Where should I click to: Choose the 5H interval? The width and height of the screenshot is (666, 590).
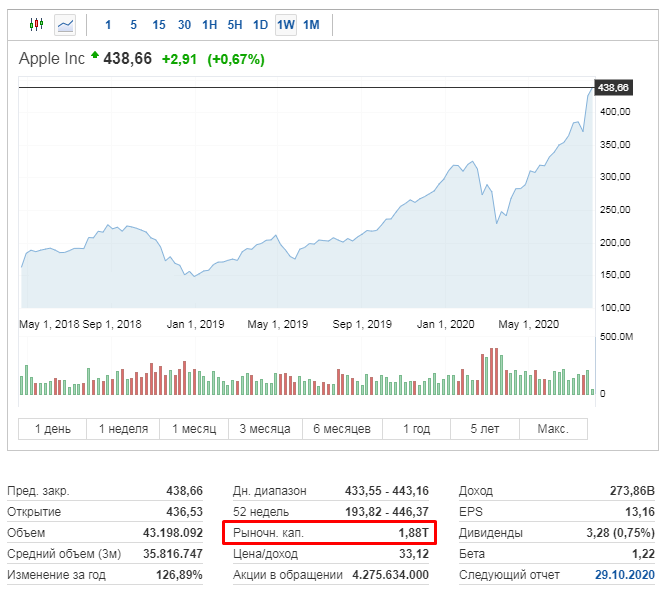235,25
